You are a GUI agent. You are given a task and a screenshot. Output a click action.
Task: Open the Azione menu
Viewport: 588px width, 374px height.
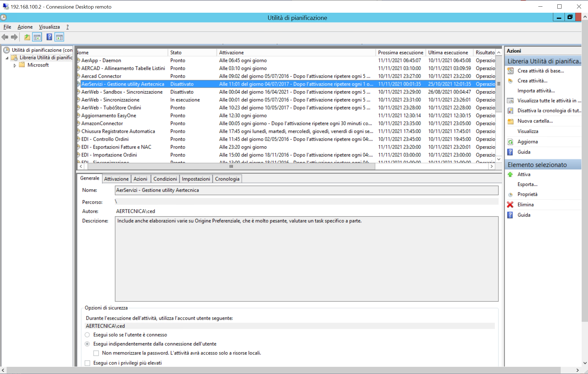(25, 27)
